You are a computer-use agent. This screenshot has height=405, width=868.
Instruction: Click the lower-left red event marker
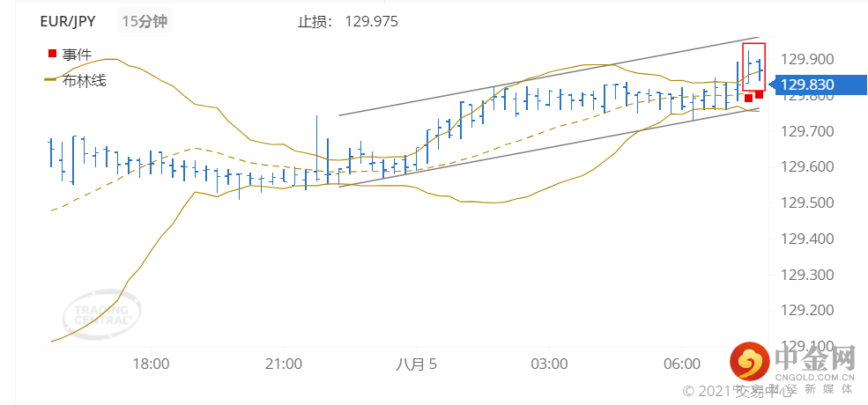pyautogui.click(x=749, y=98)
